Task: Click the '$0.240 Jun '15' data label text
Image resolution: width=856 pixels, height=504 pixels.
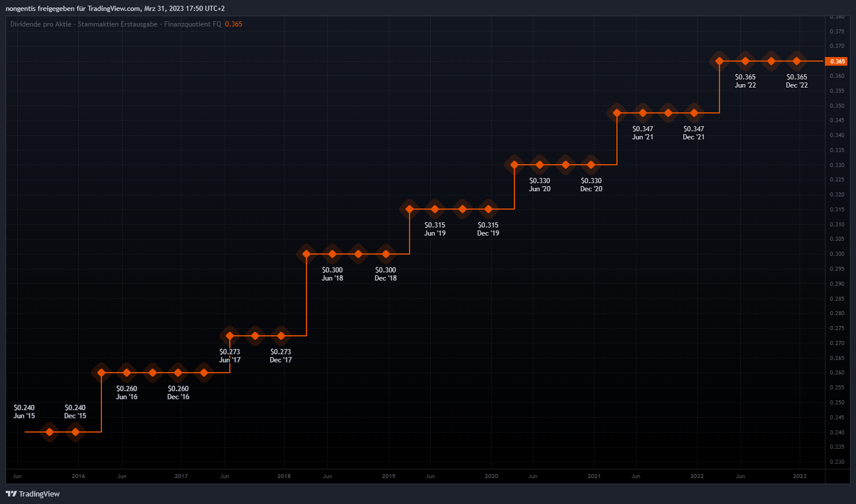Action: coord(24,412)
